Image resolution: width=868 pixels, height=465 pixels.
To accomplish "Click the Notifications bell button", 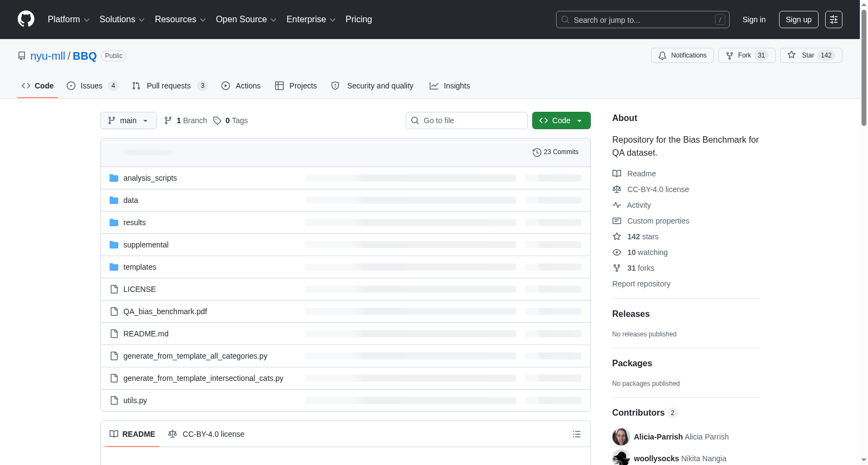I will tap(682, 55).
